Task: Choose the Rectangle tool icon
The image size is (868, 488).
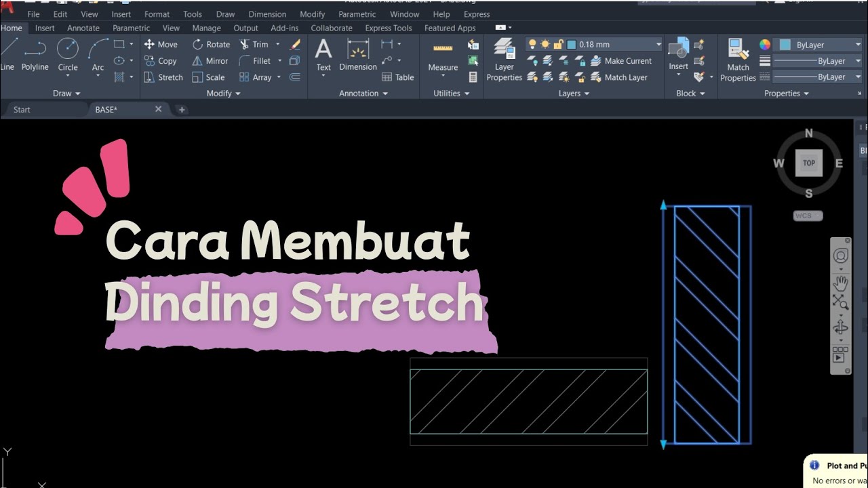Action: click(119, 44)
